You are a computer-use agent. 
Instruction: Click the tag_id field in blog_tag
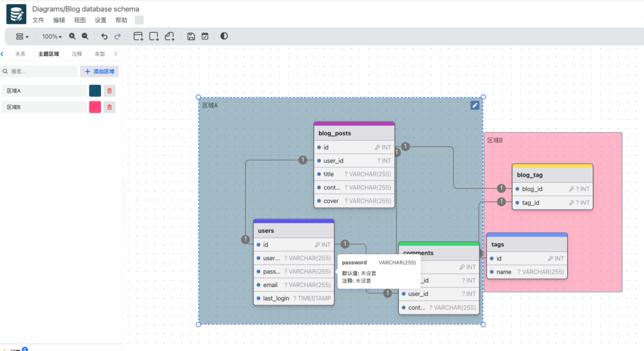552,202
